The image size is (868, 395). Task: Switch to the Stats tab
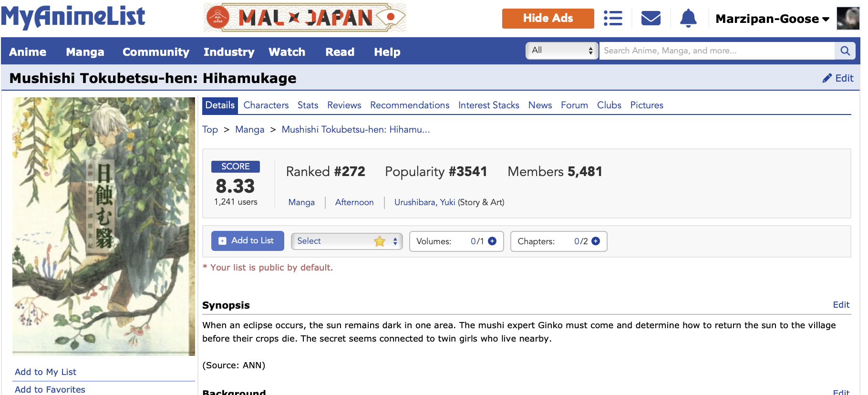308,105
